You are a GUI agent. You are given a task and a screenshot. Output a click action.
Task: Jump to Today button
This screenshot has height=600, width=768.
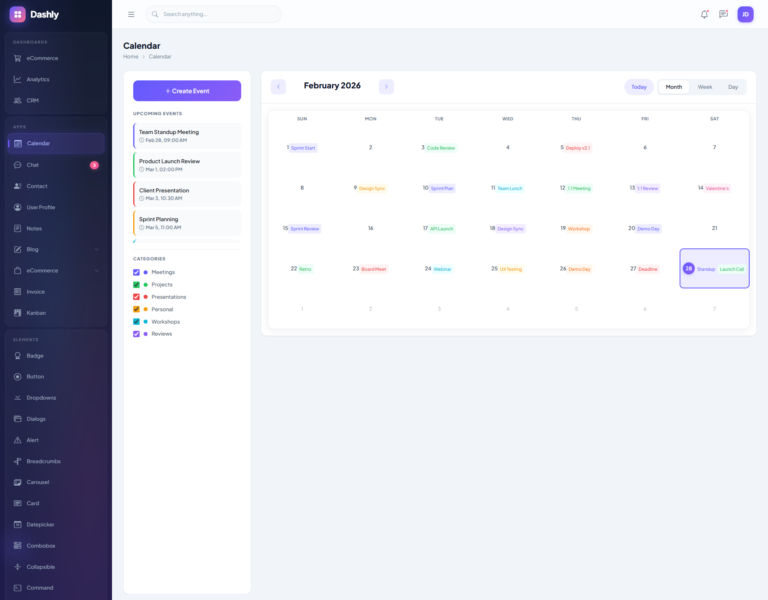coord(638,87)
